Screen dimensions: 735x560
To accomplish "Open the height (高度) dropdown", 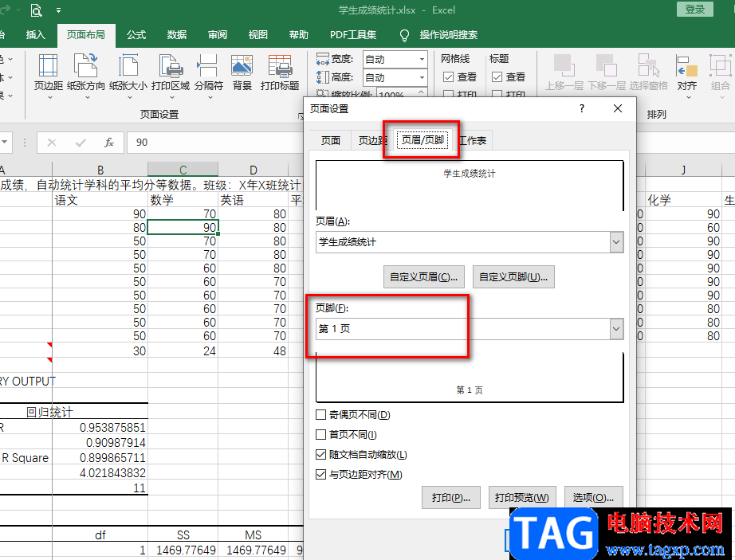I will point(422,78).
